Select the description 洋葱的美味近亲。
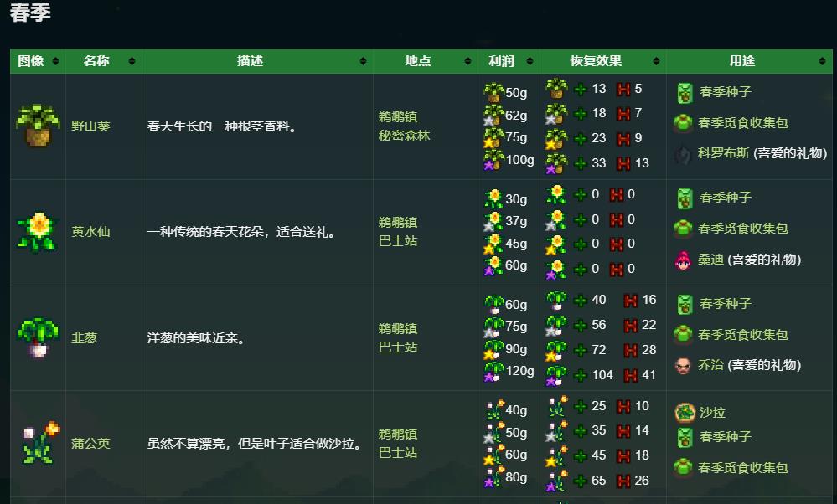The width and height of the screenshot is (837, 504). 196,337
